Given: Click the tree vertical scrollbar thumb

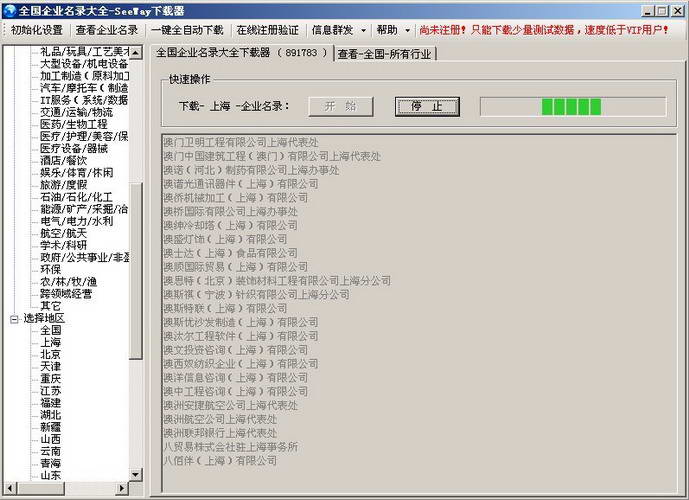Looking at the screenshot, I should tap(136, 271).
